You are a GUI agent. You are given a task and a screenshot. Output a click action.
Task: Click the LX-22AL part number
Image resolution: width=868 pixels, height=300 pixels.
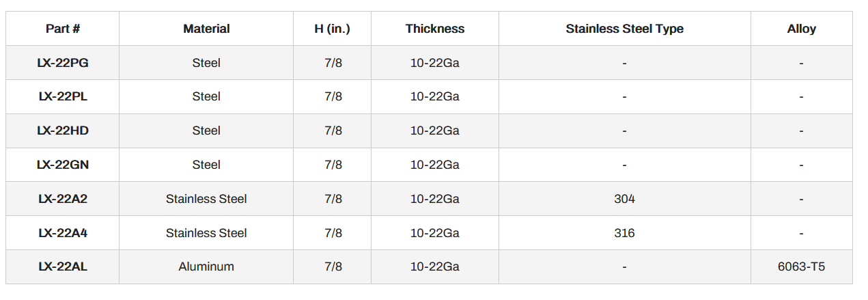pos(63,267)
